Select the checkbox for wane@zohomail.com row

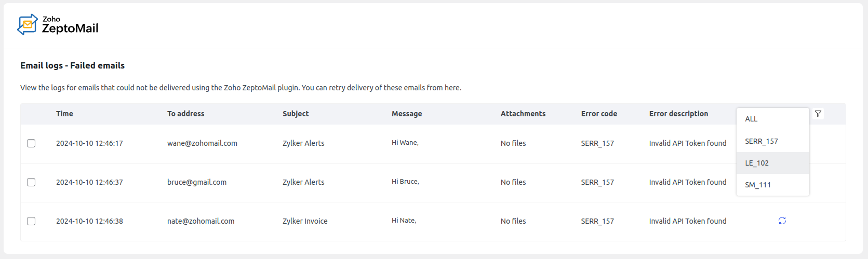[x=31, y=143]
